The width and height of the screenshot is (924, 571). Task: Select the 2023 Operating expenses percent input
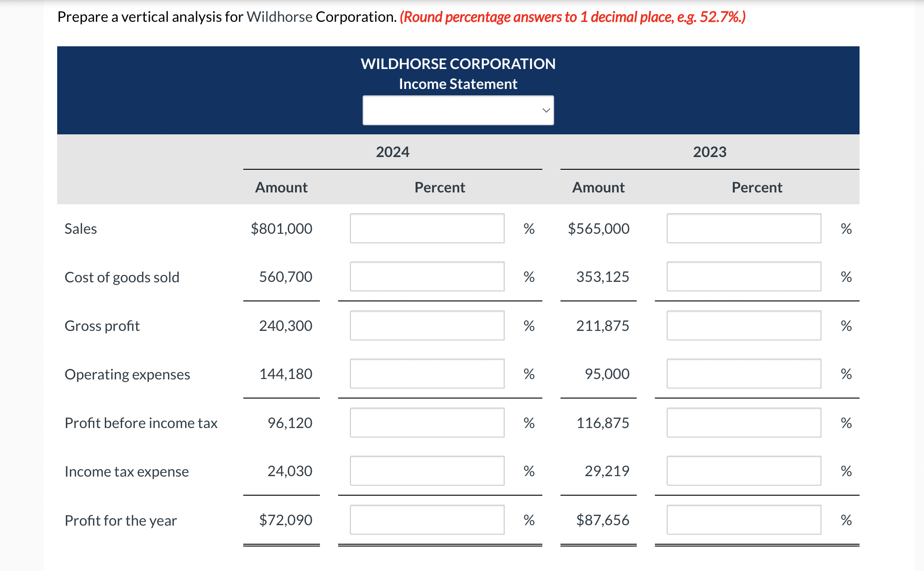743,374
